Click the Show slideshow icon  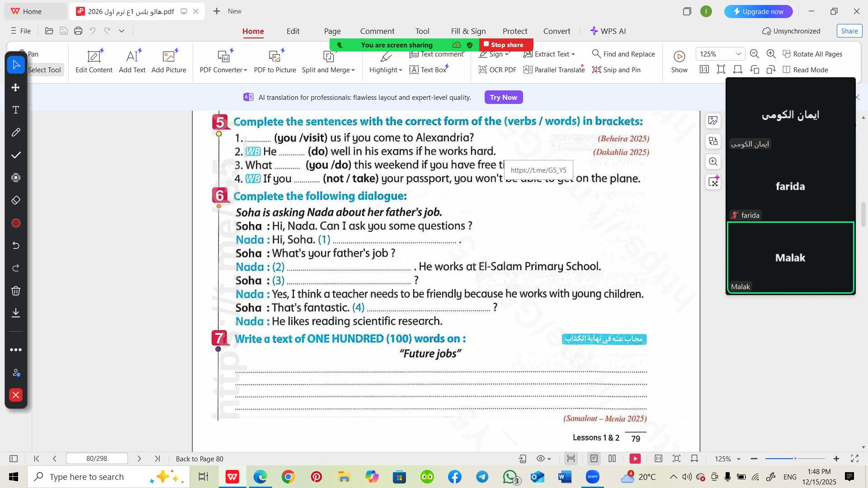point(679,61)
